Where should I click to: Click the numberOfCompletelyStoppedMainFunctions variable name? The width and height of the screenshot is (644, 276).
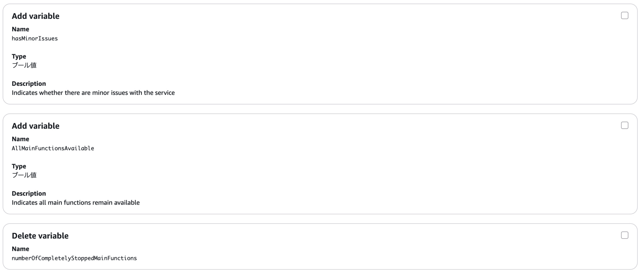coord(74,258)
